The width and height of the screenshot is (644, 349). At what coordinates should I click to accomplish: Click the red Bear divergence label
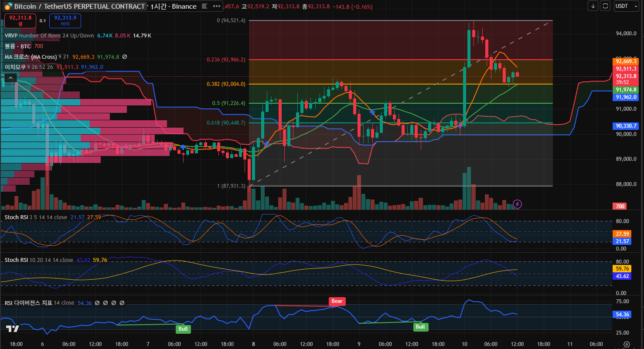click(x=337, y=301)
